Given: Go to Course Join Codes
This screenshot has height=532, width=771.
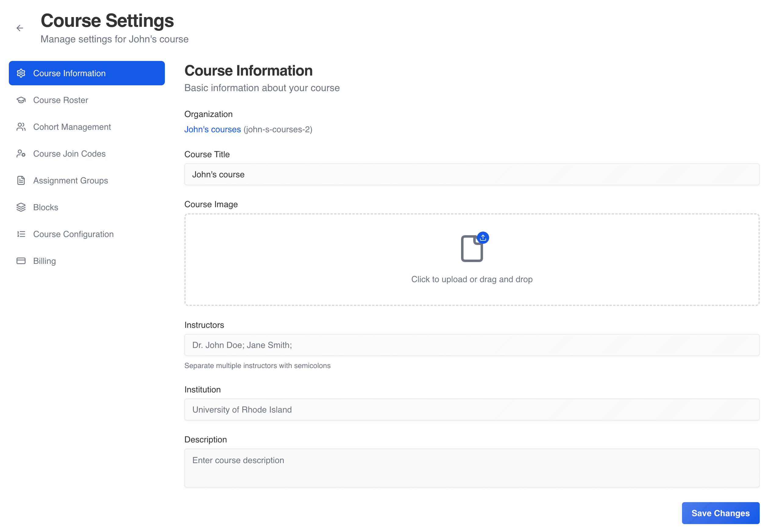Looking at the screenshot, I should click(x=87, y=154).
